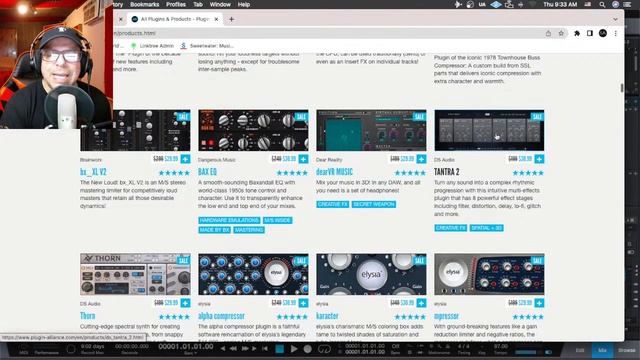Expand the Chrome tab search chevron
Viewport: 640px width, 360px height.
(615, 19)
